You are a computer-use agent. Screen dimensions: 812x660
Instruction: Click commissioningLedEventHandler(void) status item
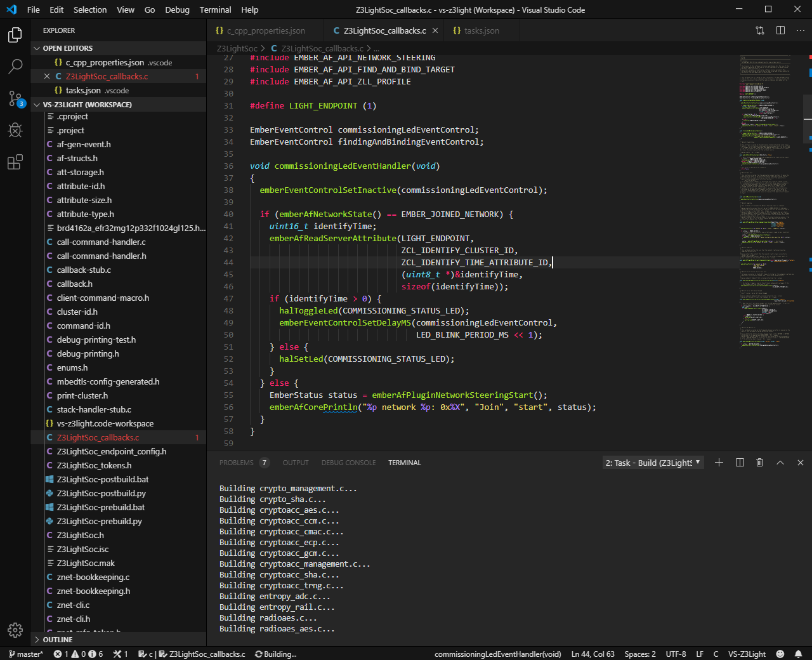point(497,654)
